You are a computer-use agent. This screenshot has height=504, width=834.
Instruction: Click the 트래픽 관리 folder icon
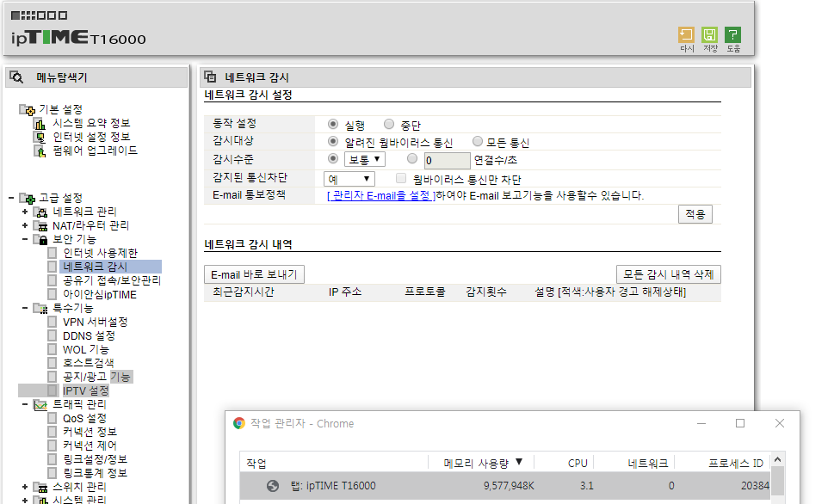pyautogui.click(x=40, y=405)
